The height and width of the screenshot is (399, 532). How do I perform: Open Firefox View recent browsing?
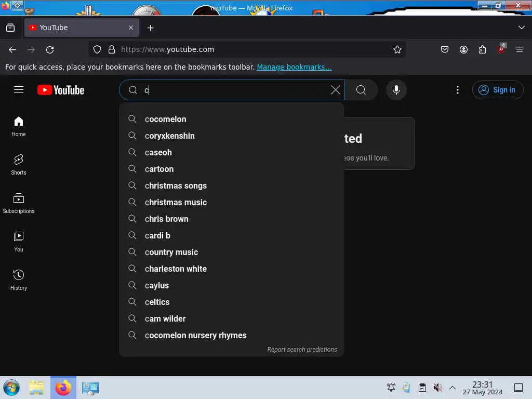pos(10,28)
